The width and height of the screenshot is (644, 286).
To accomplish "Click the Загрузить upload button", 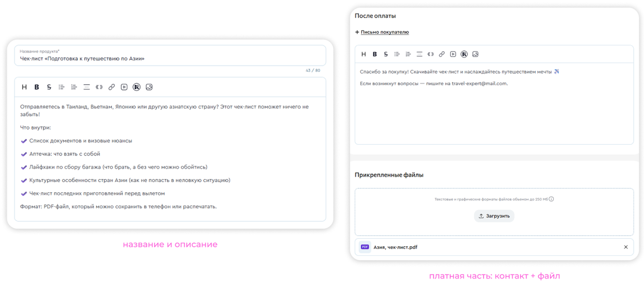I will [494, 216].
